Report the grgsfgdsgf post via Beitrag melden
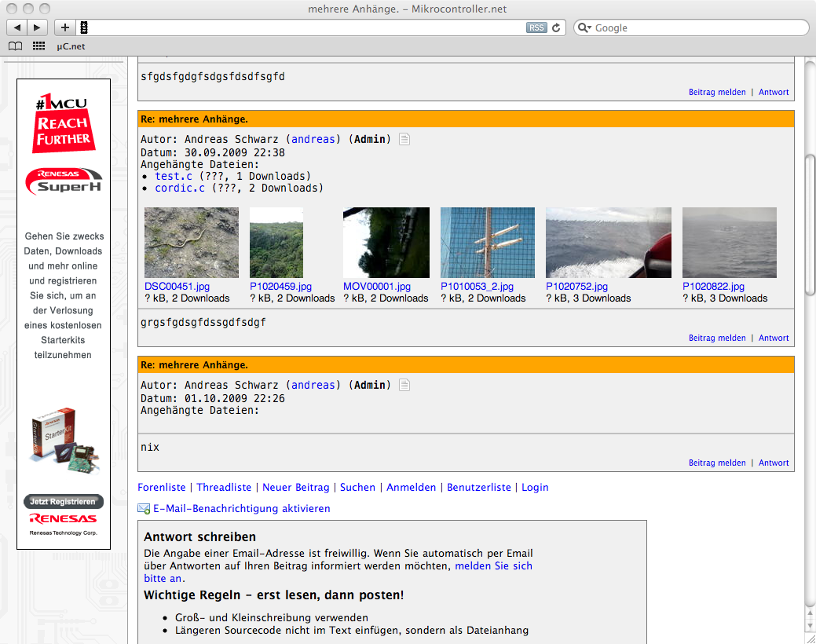The image size is (816, 644). [x=717, y=338]
